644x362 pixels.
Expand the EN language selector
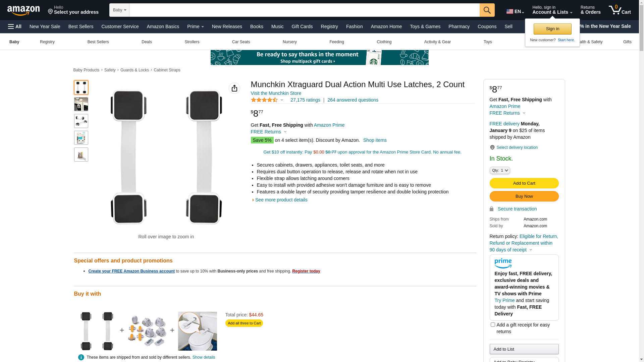[x=515, y=11]
